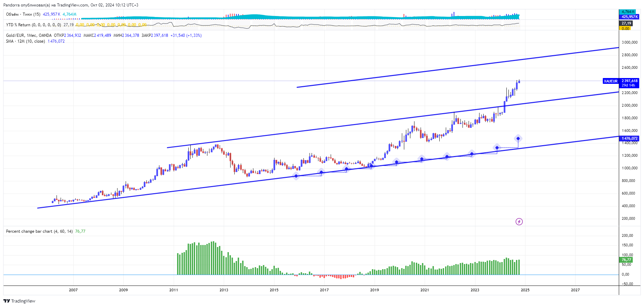The width and height of the screenshot is (644, 307).
Task: Click the МАКС 2 419,489 high value
Action: tap(97, 35)
